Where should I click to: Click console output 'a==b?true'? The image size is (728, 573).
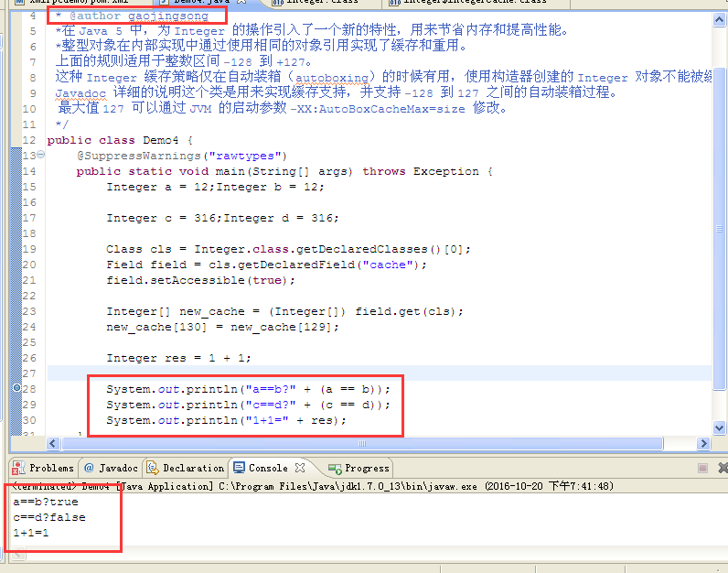pos(46,502)
